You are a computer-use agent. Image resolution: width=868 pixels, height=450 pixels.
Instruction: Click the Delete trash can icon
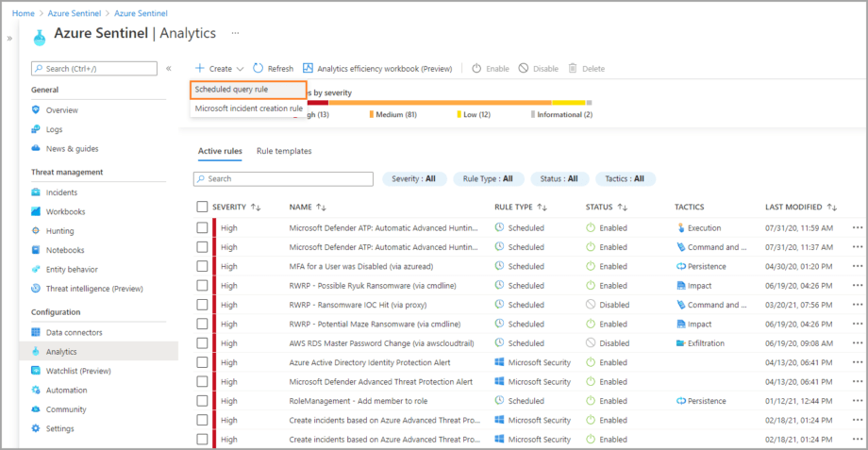tap(573, 68)
